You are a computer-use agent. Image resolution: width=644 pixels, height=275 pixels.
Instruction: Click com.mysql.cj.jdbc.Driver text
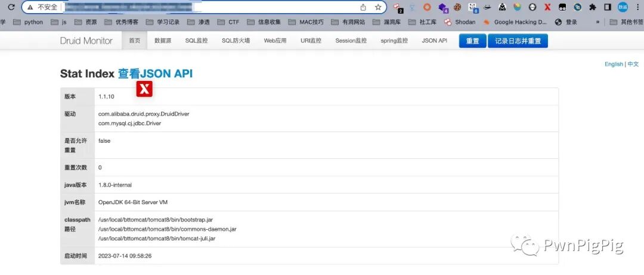point(129,123)
